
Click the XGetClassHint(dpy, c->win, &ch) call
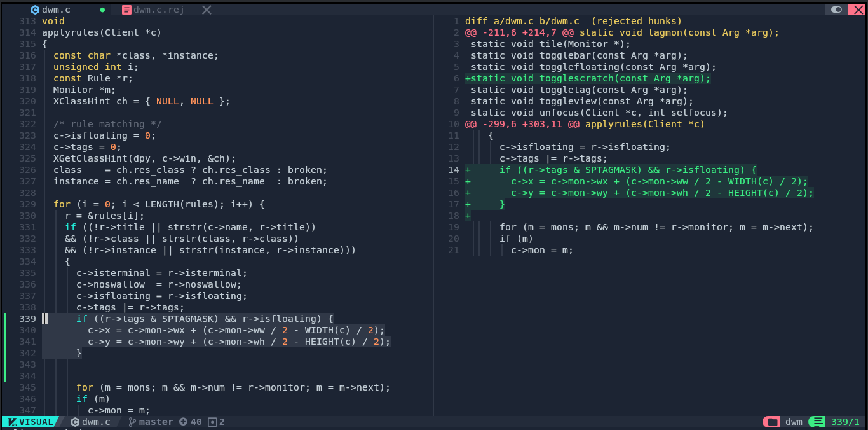click(145, 158)
